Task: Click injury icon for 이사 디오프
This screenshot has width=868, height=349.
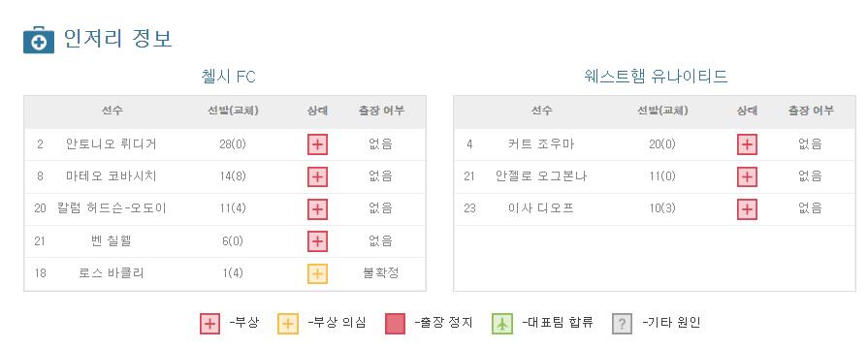Action: pos(747,209)
